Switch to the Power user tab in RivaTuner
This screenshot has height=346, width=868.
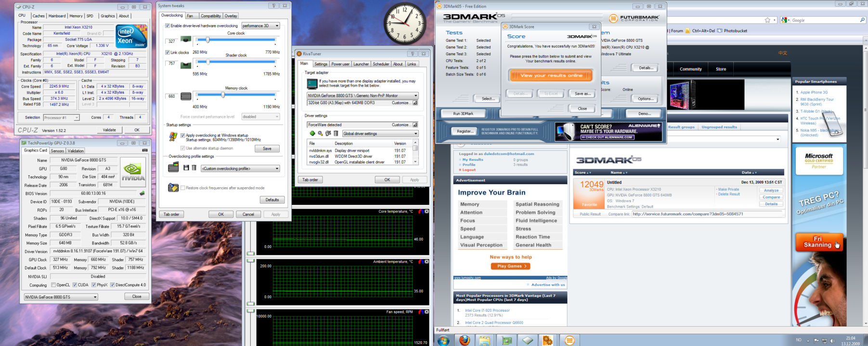[x=340, y=64]
